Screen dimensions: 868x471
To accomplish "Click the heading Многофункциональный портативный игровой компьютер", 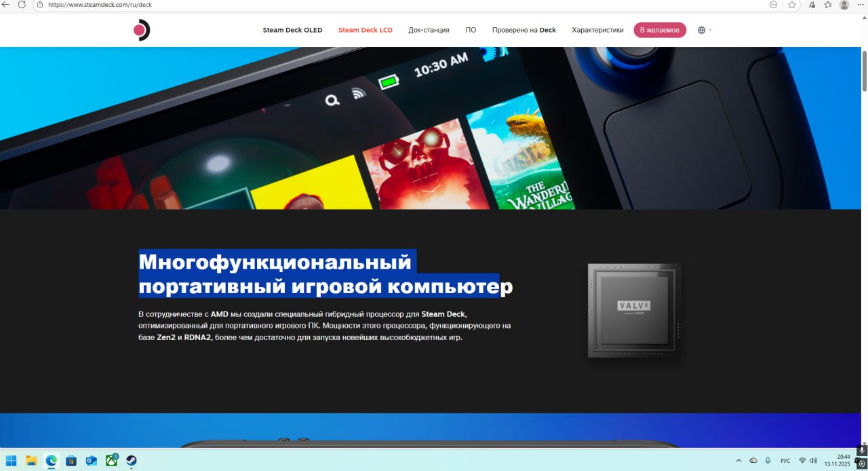I will 325,274.
